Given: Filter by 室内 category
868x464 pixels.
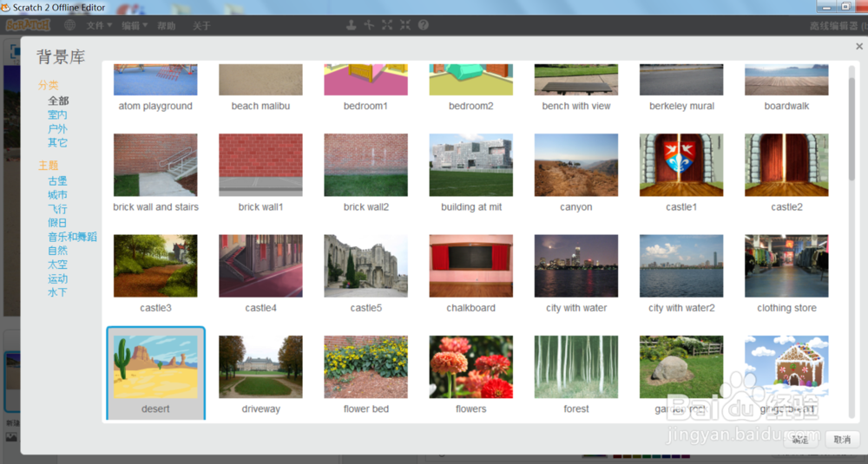Looking at the screenshot, I should click(57, 114).
